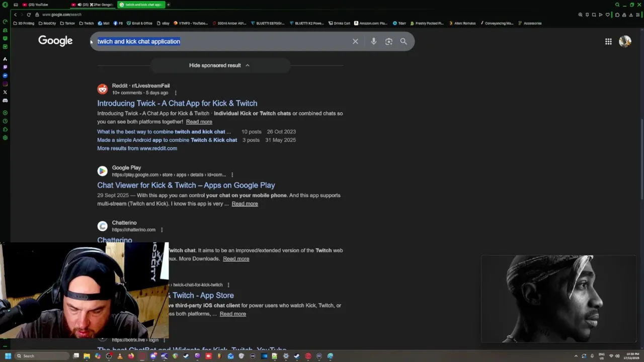644x362 pixels.
Task: Open a new tab with the plus button
Action: tap(169, 5)
